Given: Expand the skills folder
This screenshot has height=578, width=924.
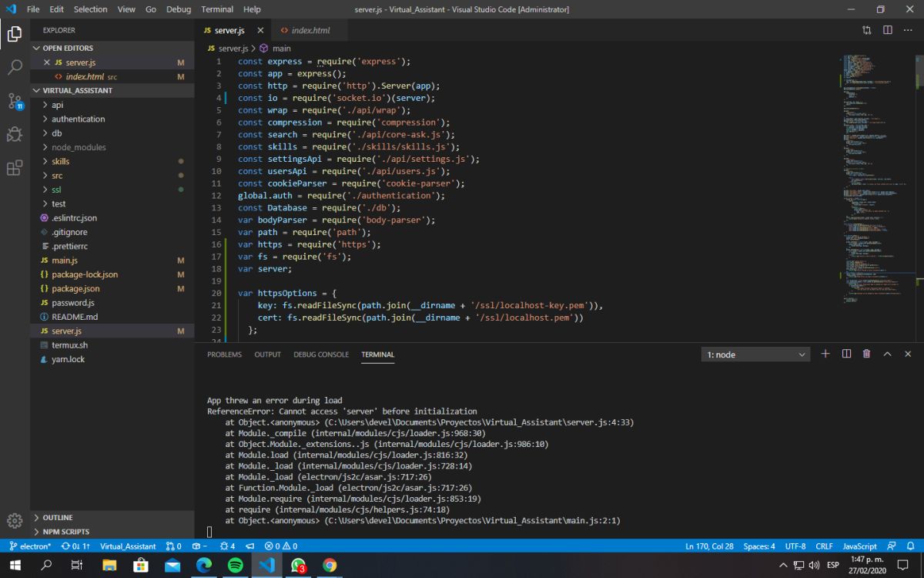Looking at the screenshot, I should (x=112, y=161).
